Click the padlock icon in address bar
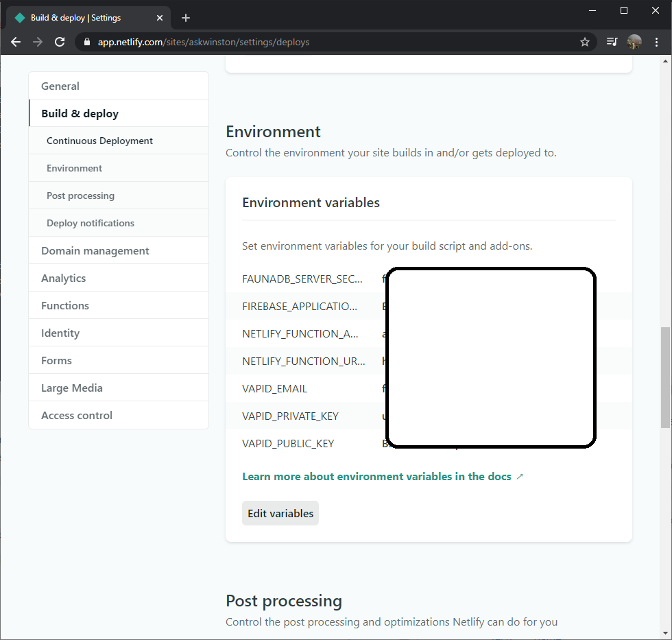672x640 pixels. 86,41
